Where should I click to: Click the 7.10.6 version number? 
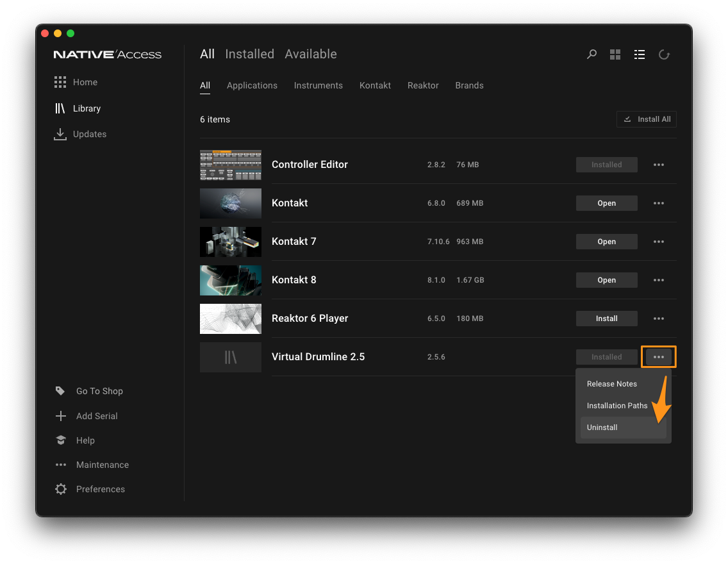[438, 242]
